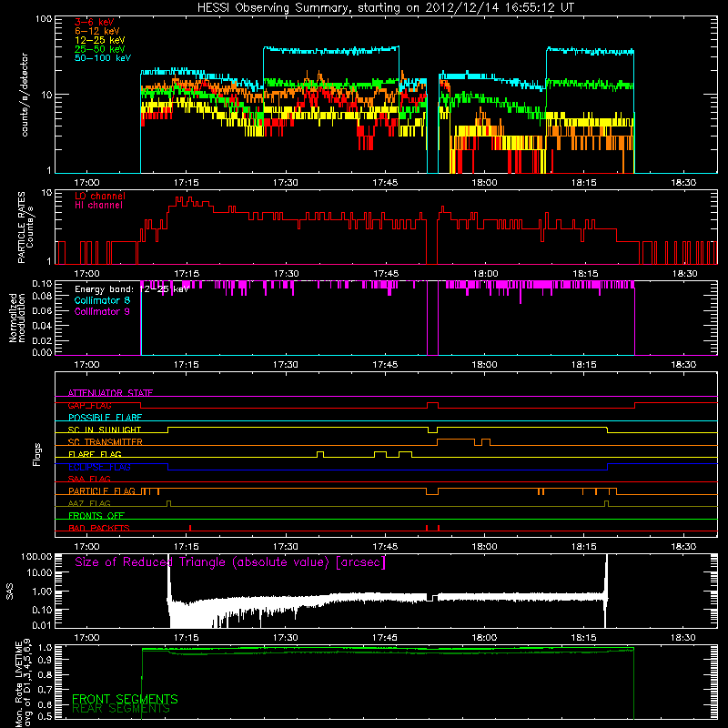This screenshot has height=728, width=728.
Task: Select the 3-6 keV legend label
Action: click(94, 22)
